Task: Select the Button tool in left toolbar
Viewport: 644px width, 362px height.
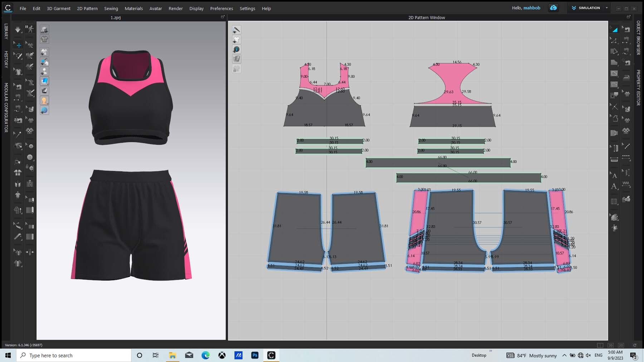Action: coord(30,157)
